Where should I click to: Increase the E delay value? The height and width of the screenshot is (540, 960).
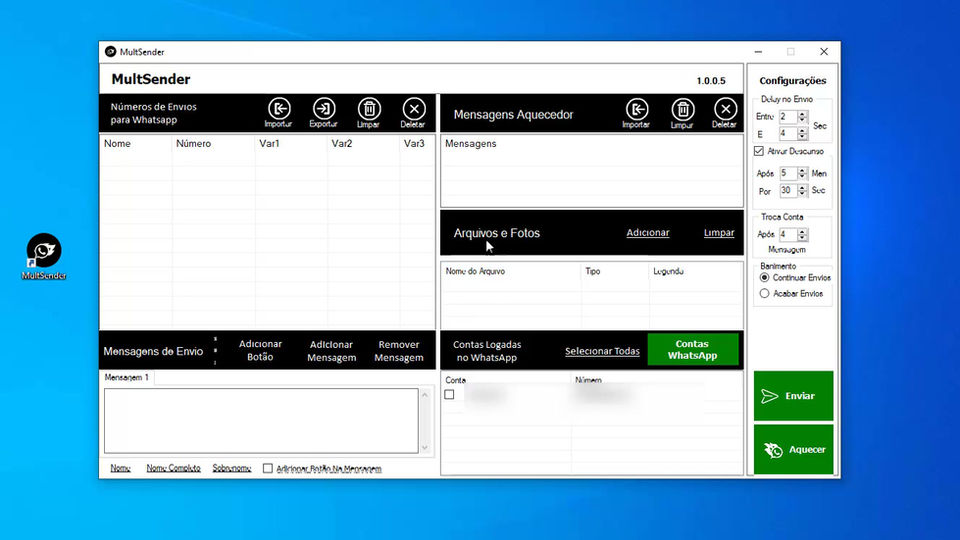point(803,130)
